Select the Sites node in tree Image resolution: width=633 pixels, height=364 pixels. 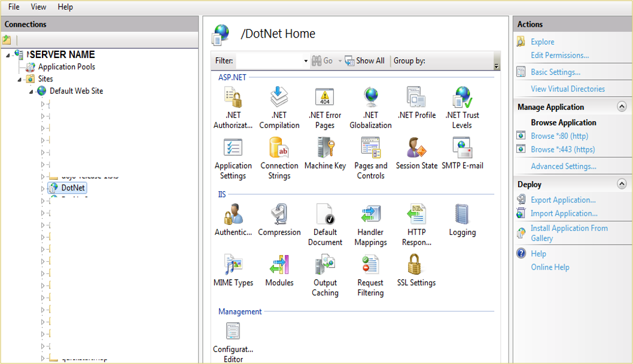[45, 79]
